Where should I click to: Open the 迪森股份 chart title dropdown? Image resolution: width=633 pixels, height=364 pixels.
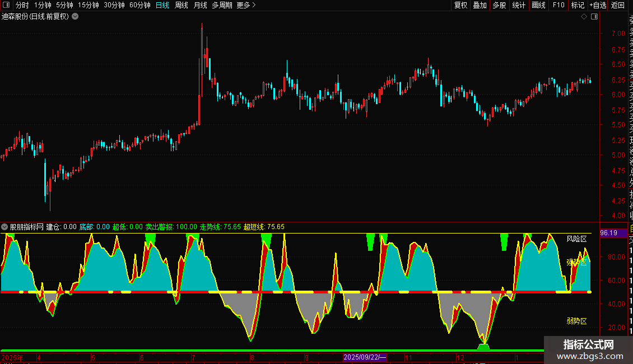[75, 17]
